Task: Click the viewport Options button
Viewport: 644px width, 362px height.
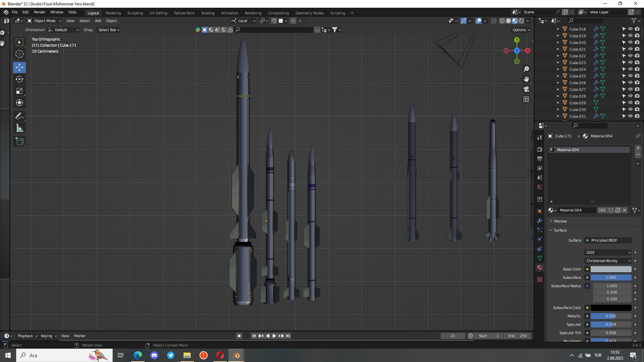Action: point(521,30)
